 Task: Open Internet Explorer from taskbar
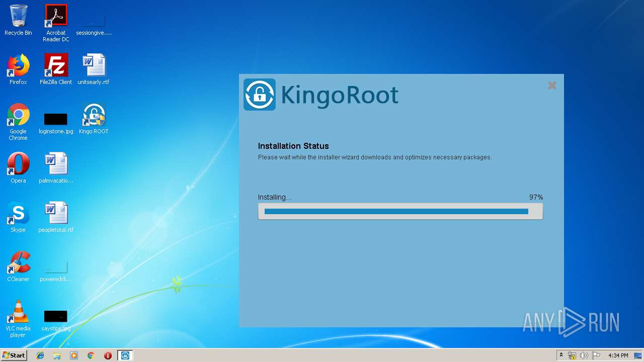click(x=40, y=355)
